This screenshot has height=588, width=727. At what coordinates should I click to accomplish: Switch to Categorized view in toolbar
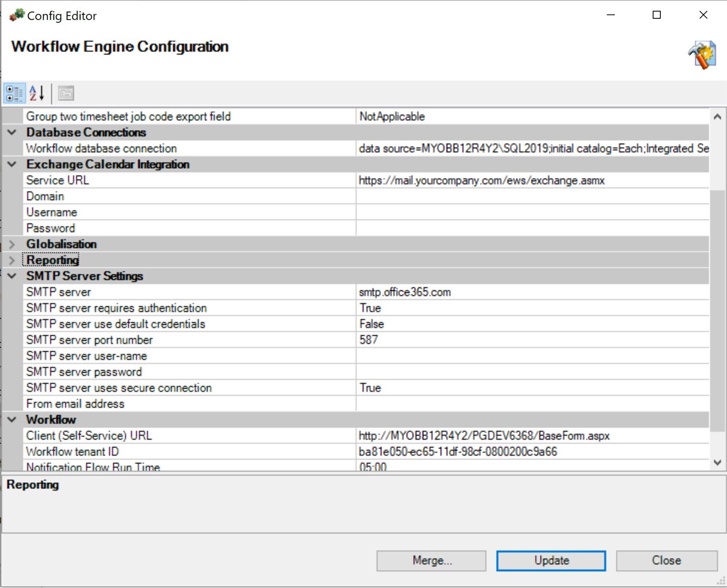tap(14, 93)
